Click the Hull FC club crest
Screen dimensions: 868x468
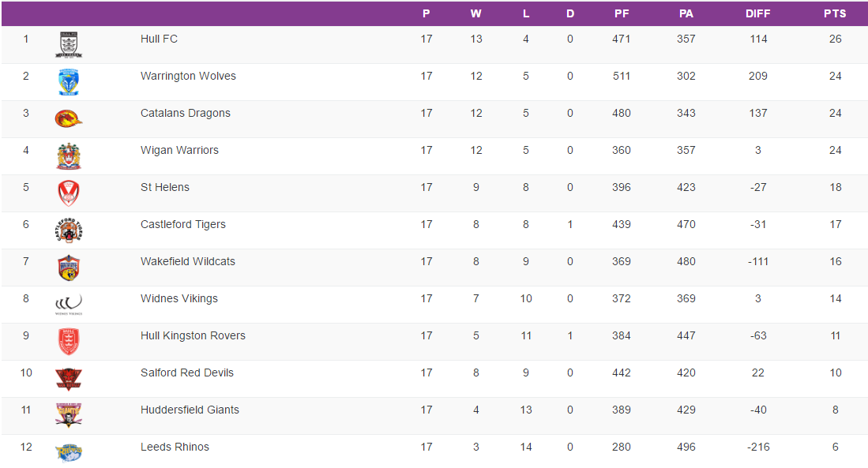pyautogui.click(x=69, y=45)
